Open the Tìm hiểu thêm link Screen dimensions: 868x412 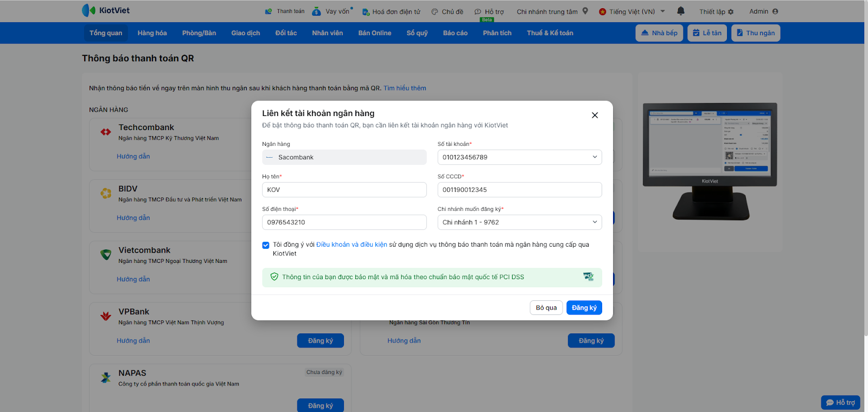click(x=405, y=88)
